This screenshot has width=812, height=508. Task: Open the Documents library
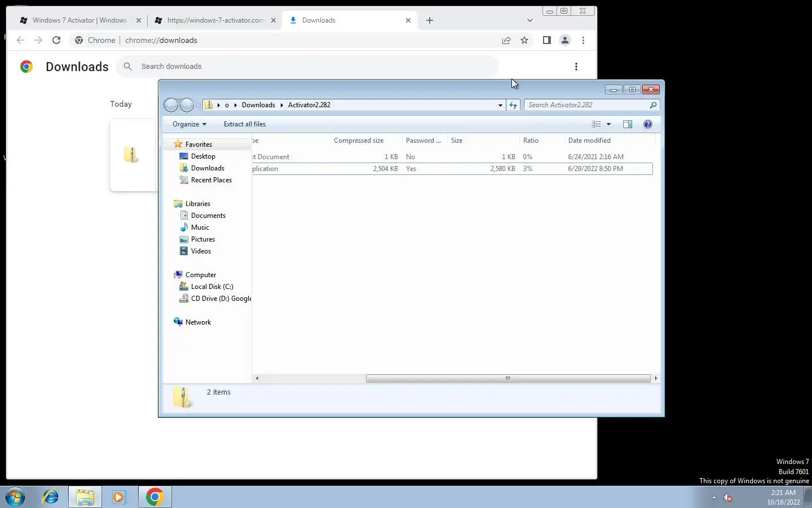point(208,216)
